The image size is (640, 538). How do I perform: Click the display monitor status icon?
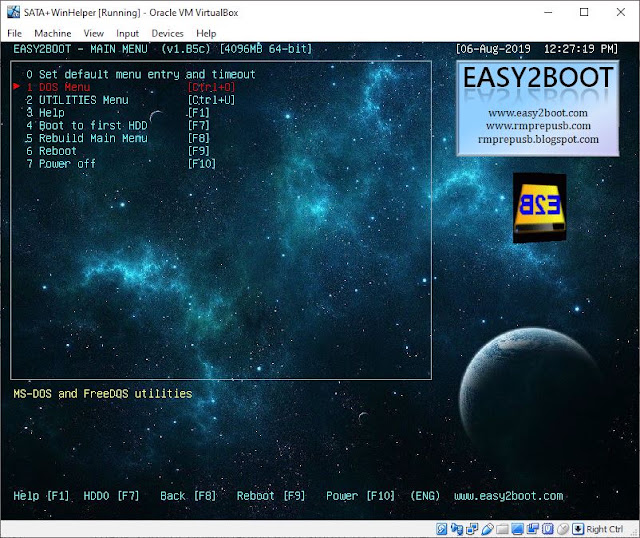tap(517, 529)
